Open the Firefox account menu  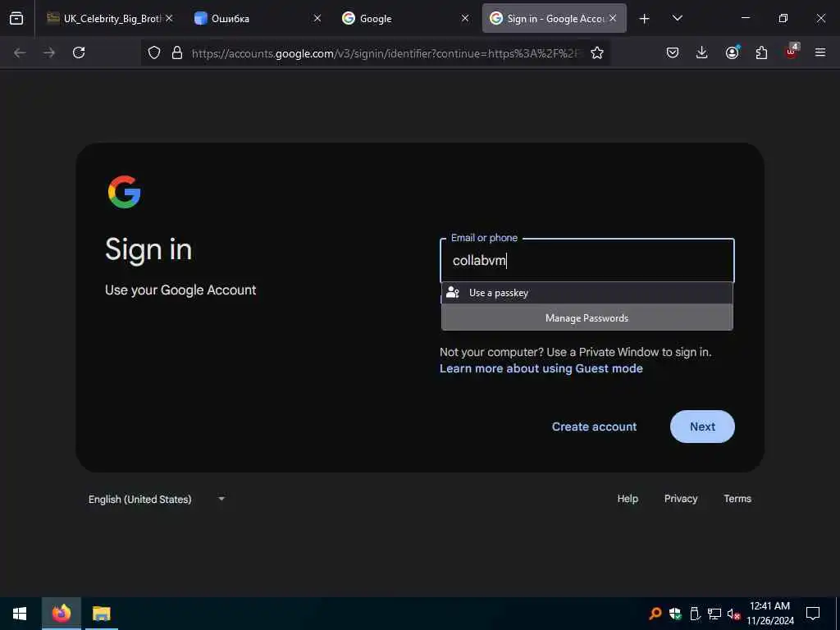[x=733, y=52]
